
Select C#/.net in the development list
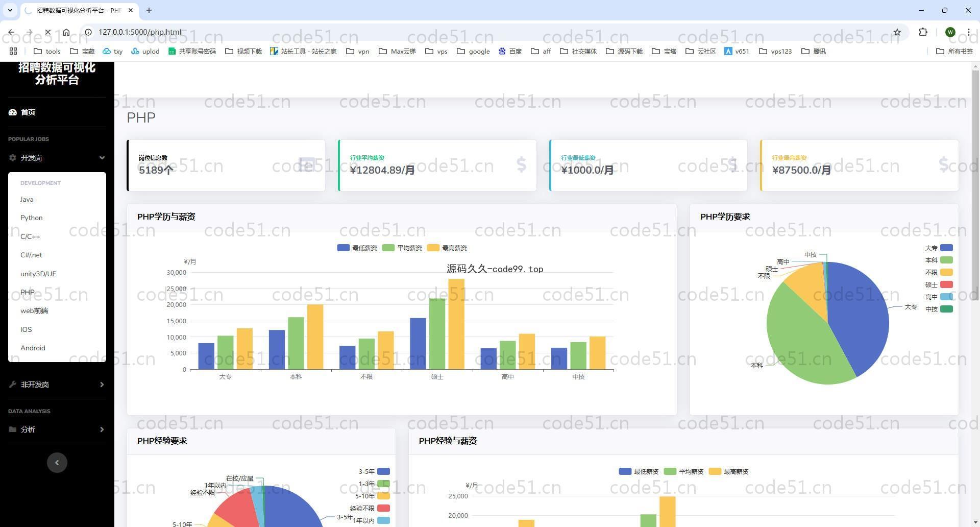tap(31, 255)
